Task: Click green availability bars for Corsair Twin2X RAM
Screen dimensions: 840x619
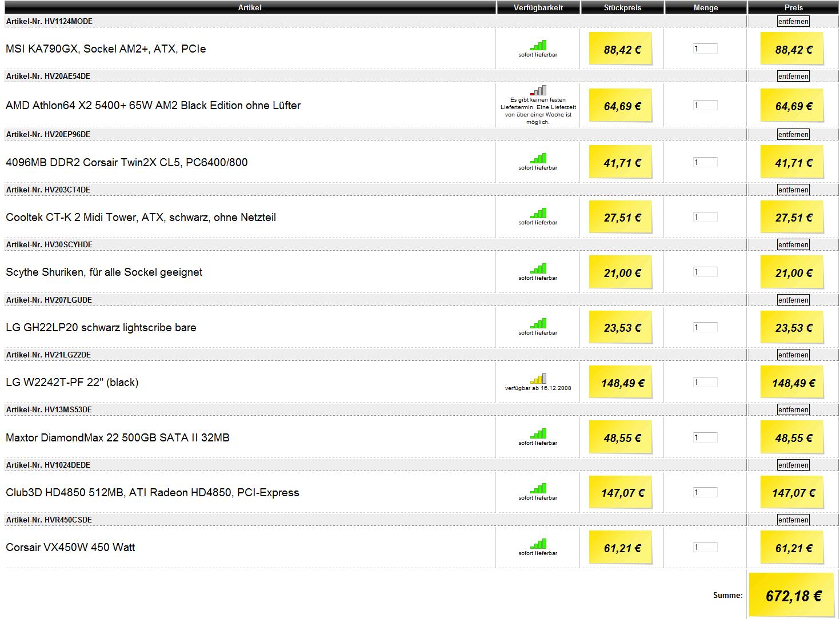Action: [x=538, y=158]
